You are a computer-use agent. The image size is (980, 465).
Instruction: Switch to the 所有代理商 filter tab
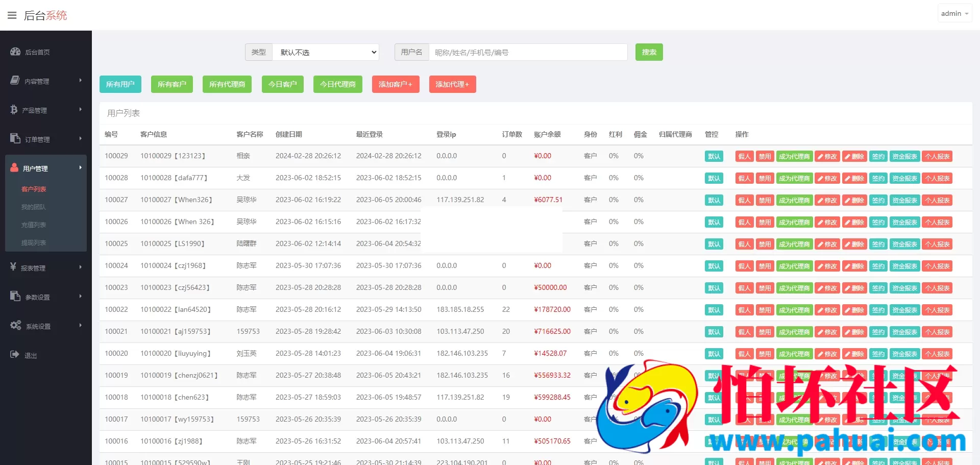coord(227,84)
